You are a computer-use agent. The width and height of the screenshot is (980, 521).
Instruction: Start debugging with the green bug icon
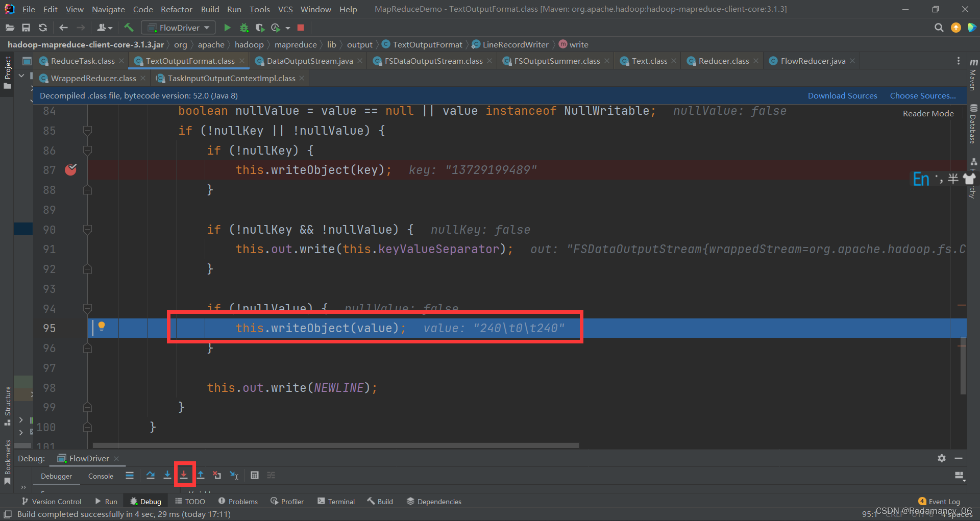(244, 28)
